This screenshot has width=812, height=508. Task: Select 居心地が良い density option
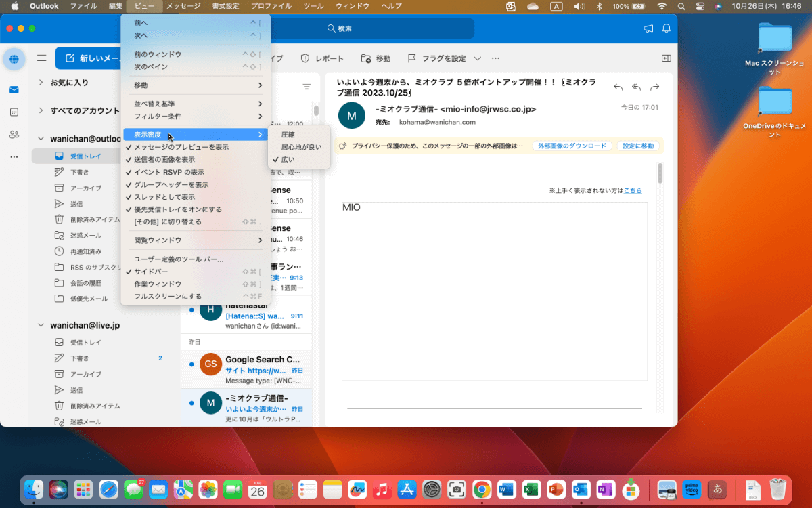(x=299, y=147)
